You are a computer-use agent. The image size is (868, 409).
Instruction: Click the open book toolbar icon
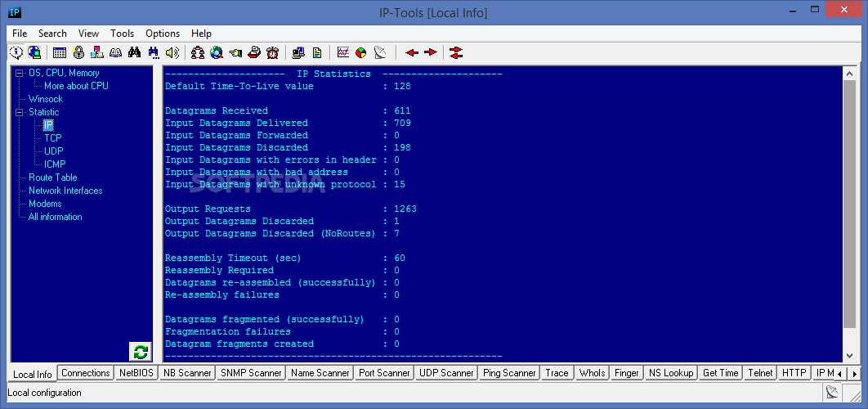[x=116, y=52]
